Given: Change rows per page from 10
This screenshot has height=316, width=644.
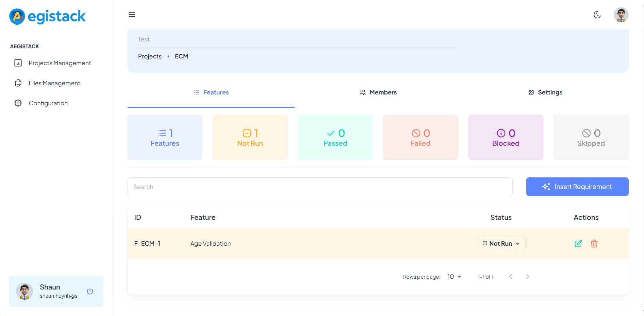Looking at the screenshot, I should pos(454,277).
